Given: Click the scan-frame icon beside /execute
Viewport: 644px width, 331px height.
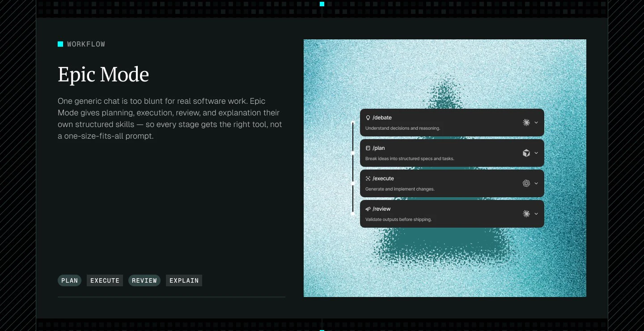Looking at the screenshot, I should (x=368, y=178).
